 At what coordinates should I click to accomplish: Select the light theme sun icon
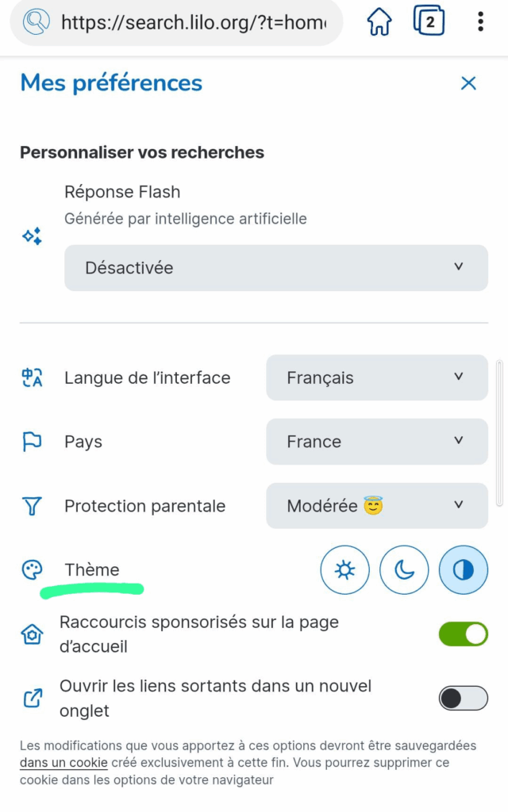[344, 569]
